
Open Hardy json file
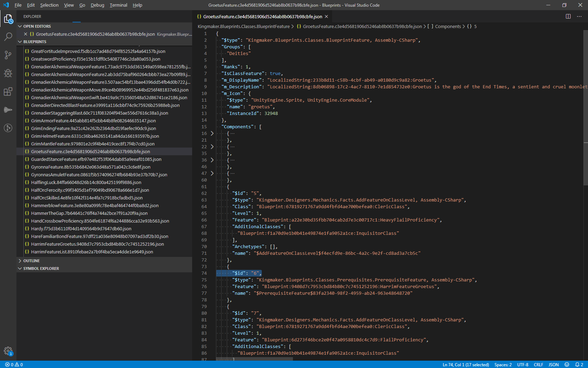point(104,229)
